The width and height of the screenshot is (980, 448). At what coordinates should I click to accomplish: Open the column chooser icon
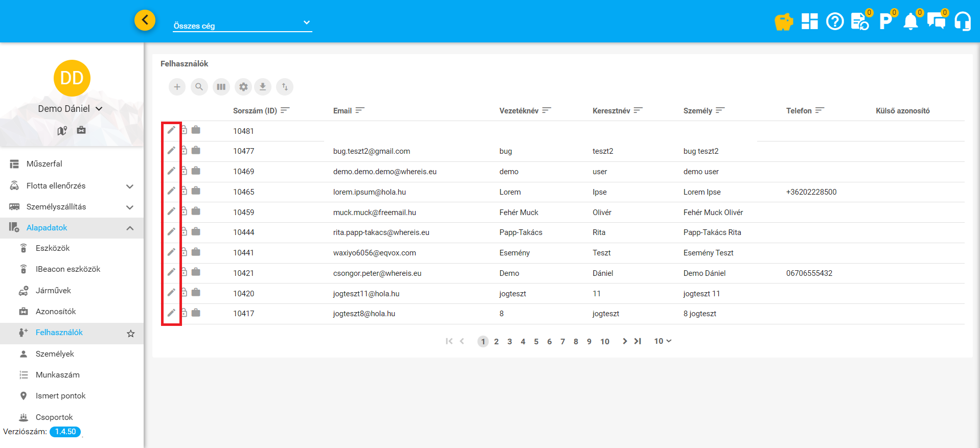pos(221,87)
